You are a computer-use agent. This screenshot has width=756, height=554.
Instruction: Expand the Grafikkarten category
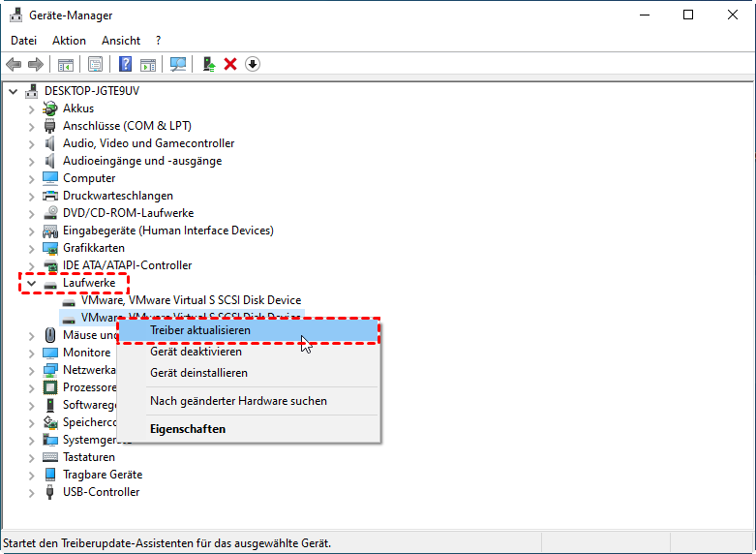(31, 249)
